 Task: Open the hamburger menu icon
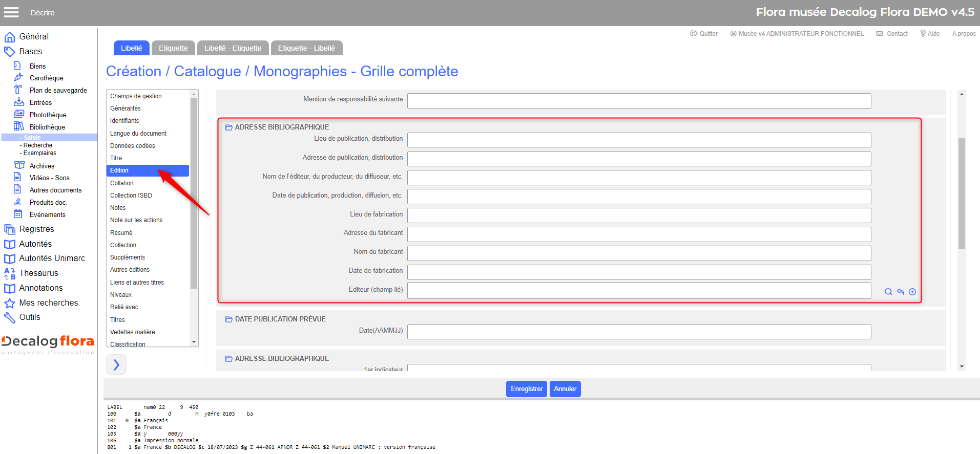click(x=11, y=12)
